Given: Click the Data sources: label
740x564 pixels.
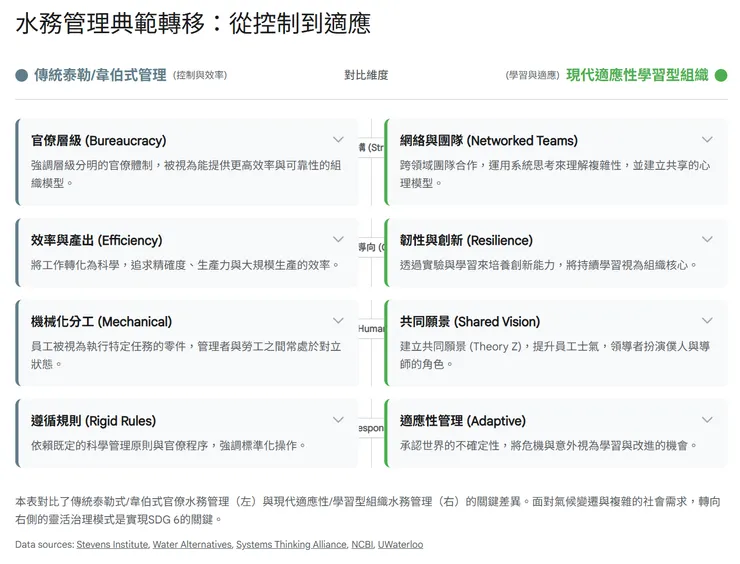Looking at the screenshot, I should (44, 544).
